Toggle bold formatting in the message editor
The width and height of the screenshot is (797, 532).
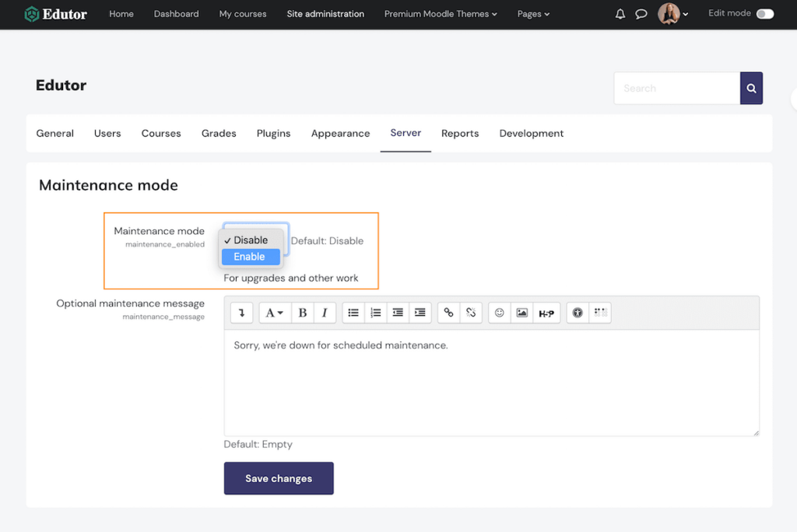click(302, 312)
